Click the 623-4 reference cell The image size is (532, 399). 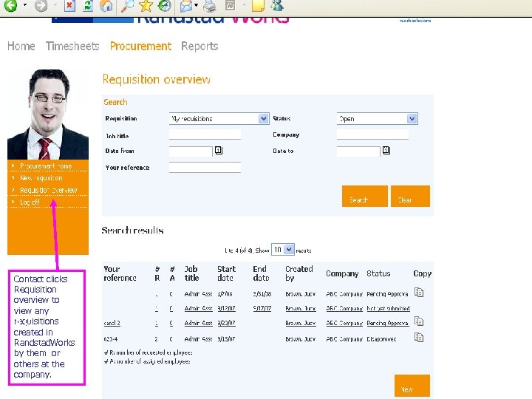(111, 339)
